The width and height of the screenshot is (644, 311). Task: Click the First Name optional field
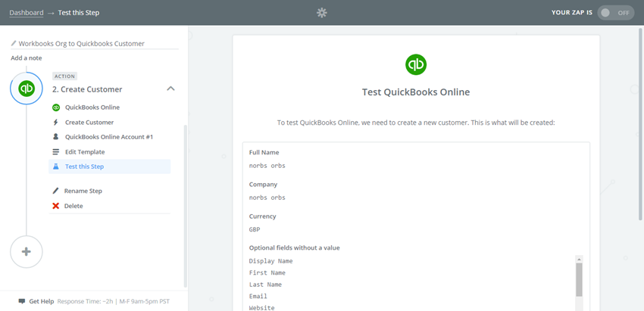coord(267,273)
